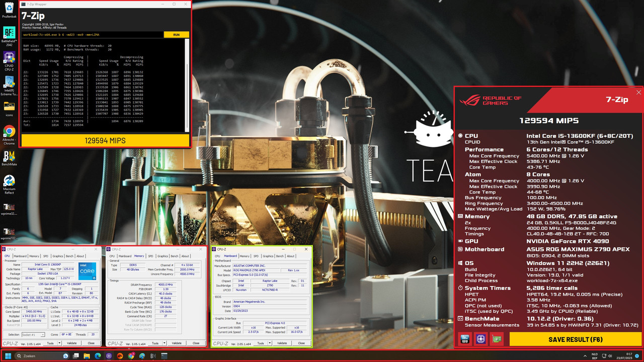Open CPU-Z icon in BenchMate panel
Viewport: 644px width, 362px height.
[x=481, y=339]
